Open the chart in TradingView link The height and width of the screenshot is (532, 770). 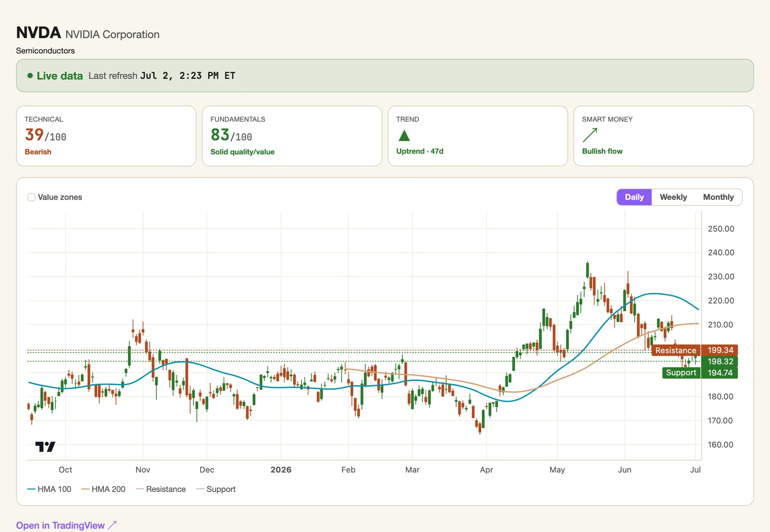pos(66,525)
